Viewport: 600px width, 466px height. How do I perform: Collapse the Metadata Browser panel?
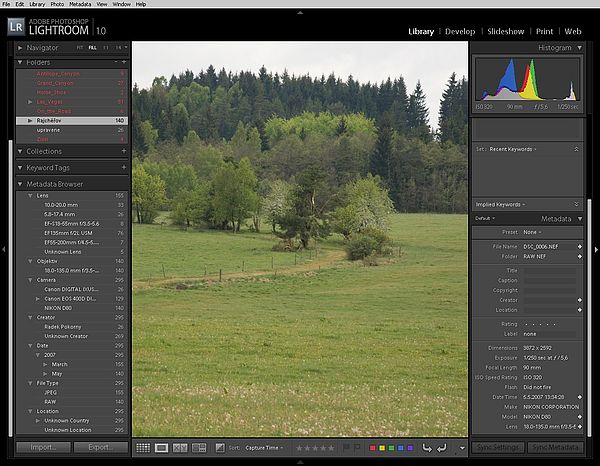coord(21,184)
